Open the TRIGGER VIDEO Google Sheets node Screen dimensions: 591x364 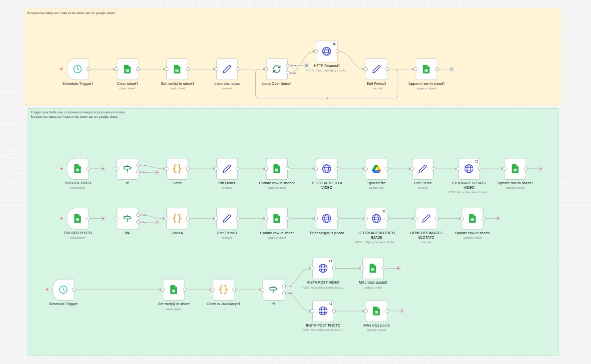(x=77, y=168)
